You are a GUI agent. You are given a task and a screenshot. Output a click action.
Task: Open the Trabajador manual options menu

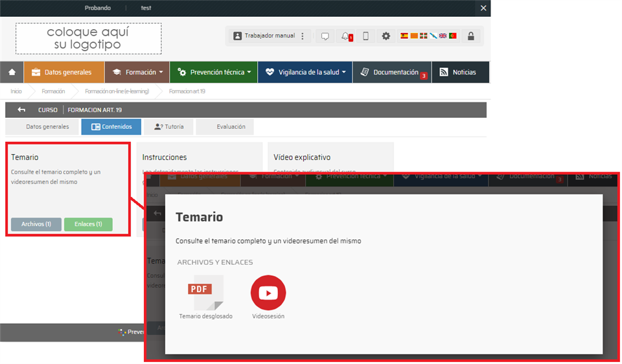[302, 36]
